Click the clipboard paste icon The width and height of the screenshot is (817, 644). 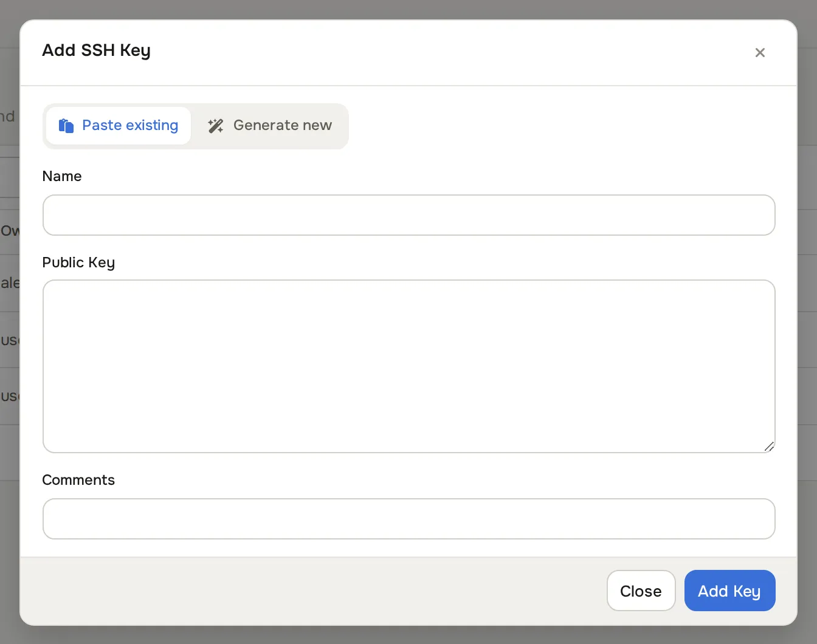tap(66, 126)
